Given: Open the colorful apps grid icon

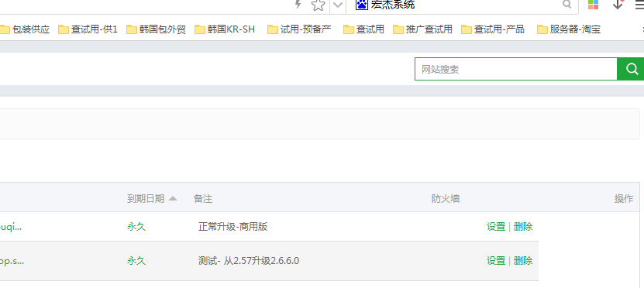Looking at the screenshot, I should [593, 5].
